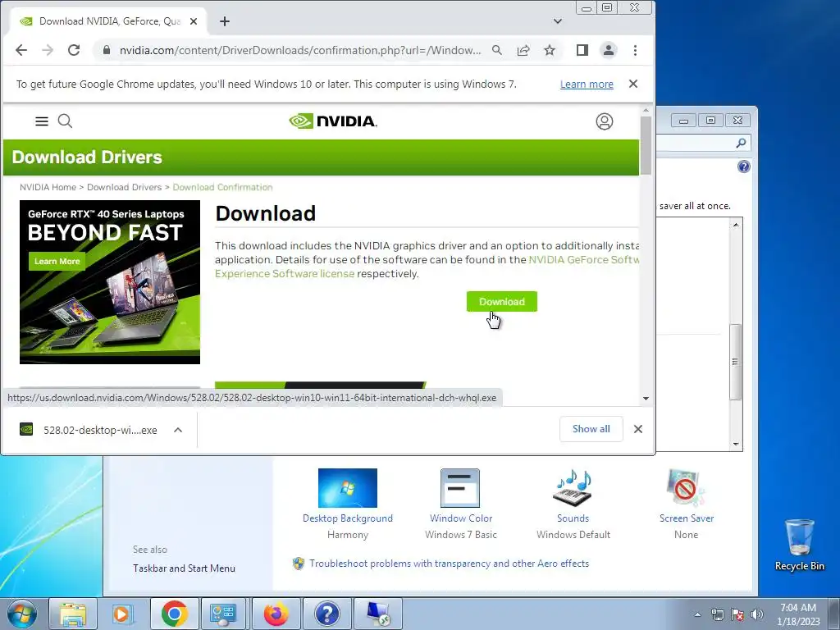Click the green Download button
Viewport: 840px width, 630px height.
click(501, 302)
